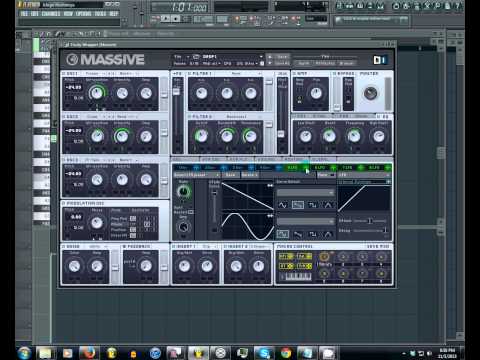Start playback with FL Studio play button
This screenshot has height=360, width=480.
click(165, 19)
